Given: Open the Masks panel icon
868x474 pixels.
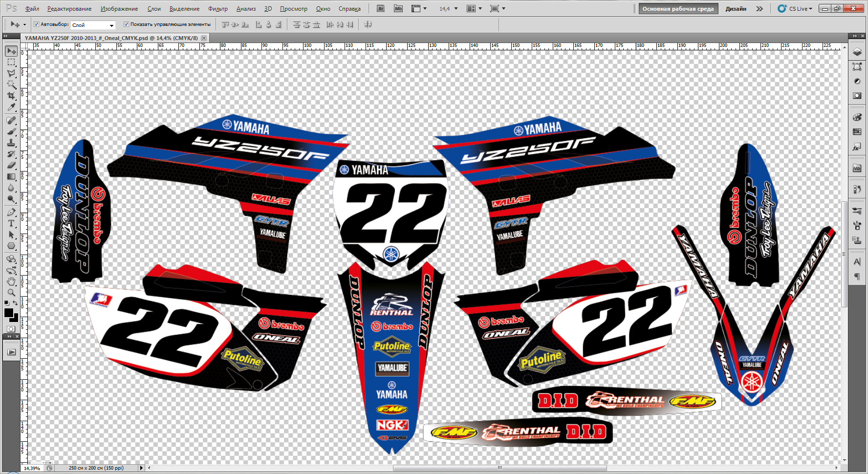Looking at the screenshot, I should [857, 96].
